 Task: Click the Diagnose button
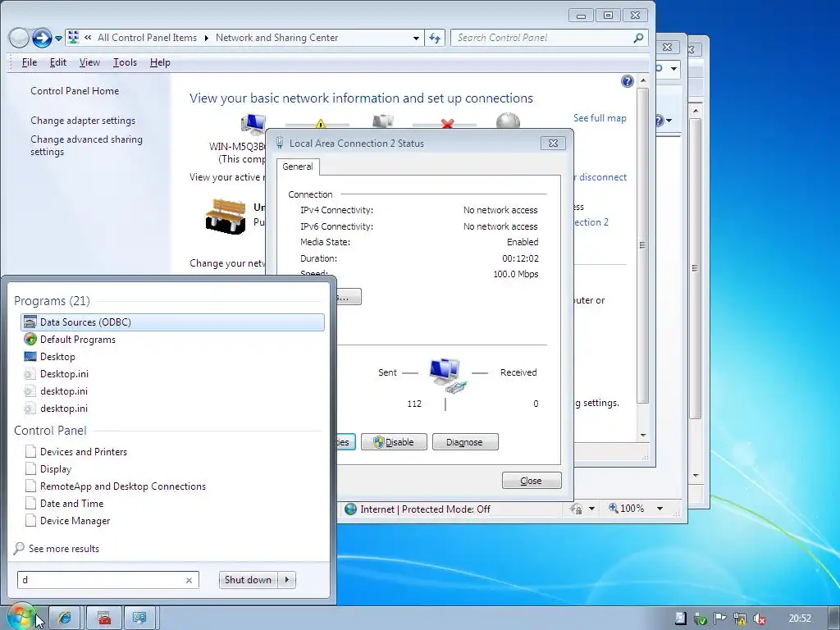click(x=465, y=442)
